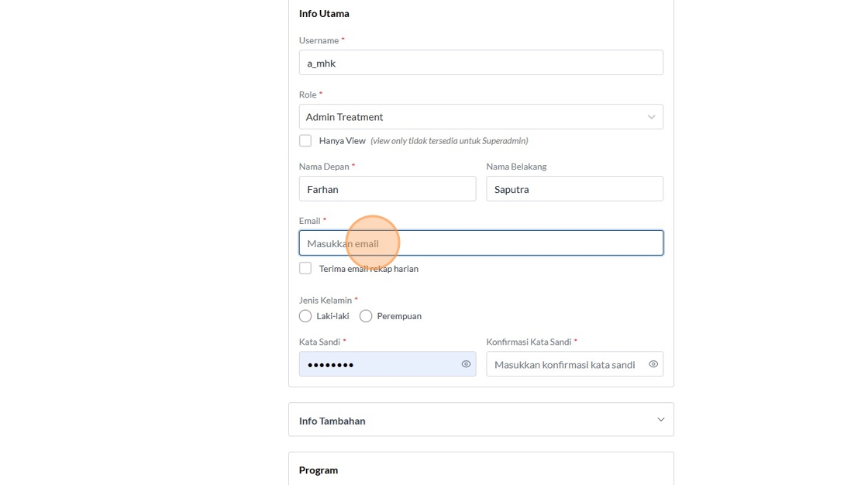The width and height of the screenshot is (868, 485).
Task: Click the Role dropdown chevron arrow
Action: point(651,117)
